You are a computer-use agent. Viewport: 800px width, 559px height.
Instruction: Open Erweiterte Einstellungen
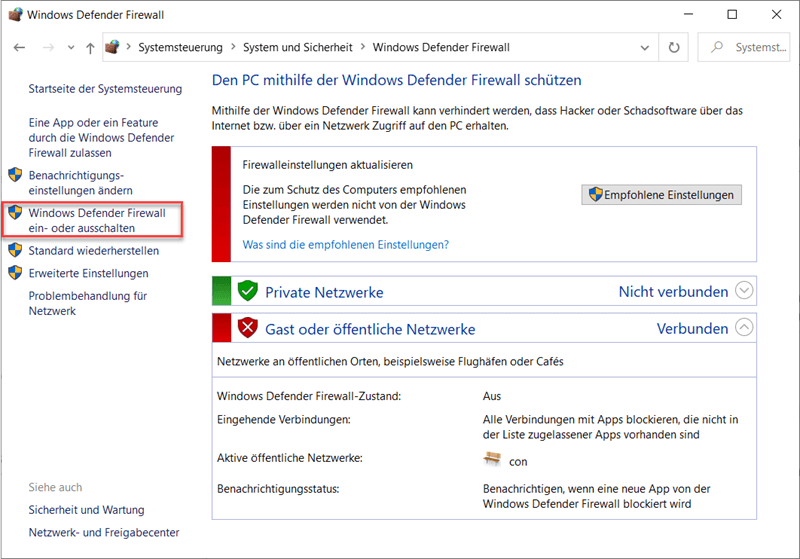point(88,273)
